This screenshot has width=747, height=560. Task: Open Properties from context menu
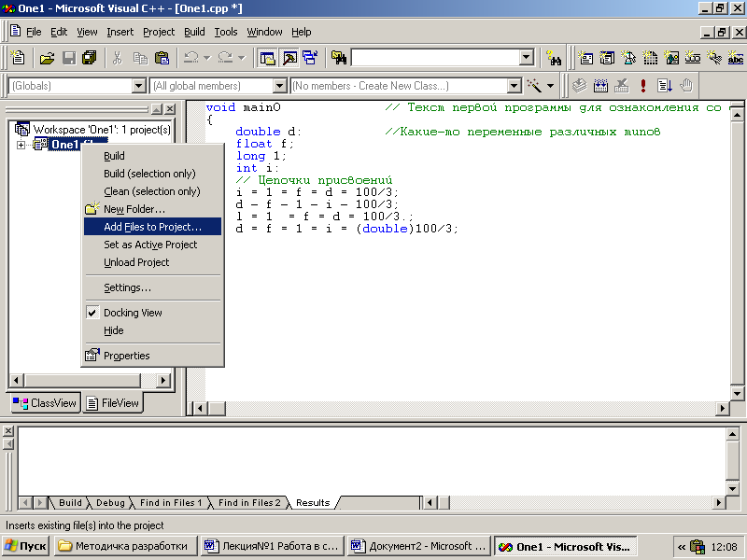click(152, 356)
